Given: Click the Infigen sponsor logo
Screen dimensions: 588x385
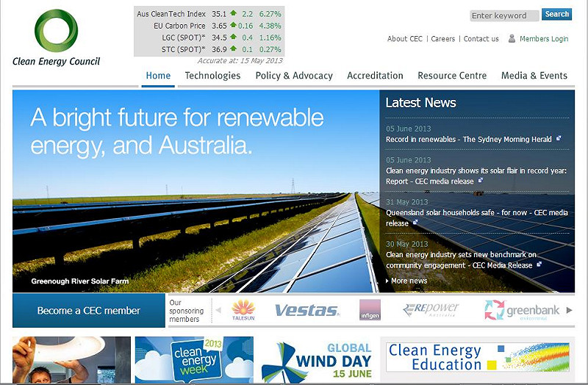Looking at the screenshot, I should (x=370, y=310).
